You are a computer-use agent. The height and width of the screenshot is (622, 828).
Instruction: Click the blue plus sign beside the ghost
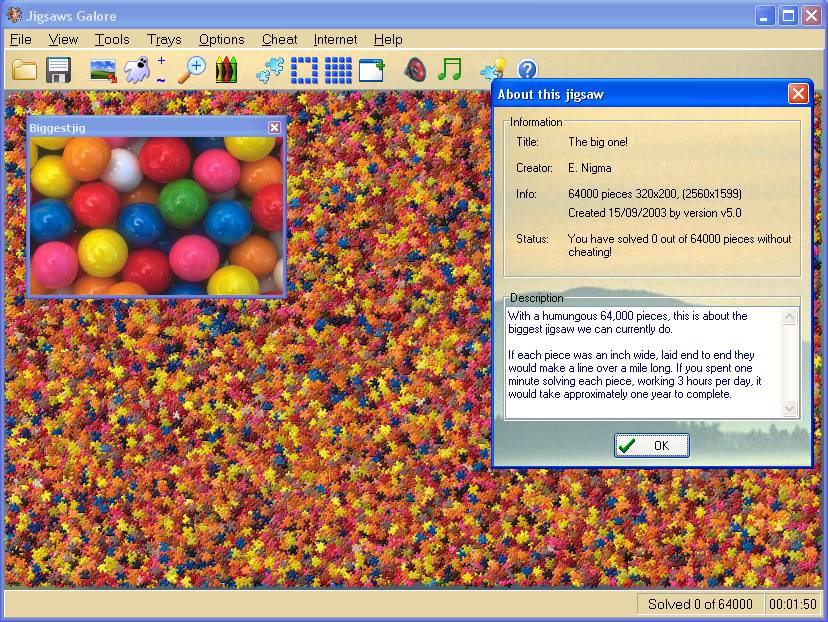(162, 61)
